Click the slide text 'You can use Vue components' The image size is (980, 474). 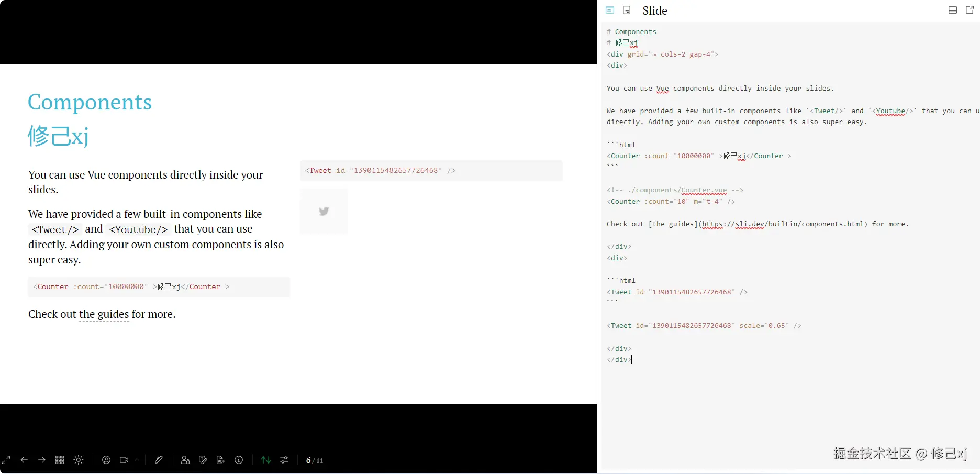[x=146, y=182]
